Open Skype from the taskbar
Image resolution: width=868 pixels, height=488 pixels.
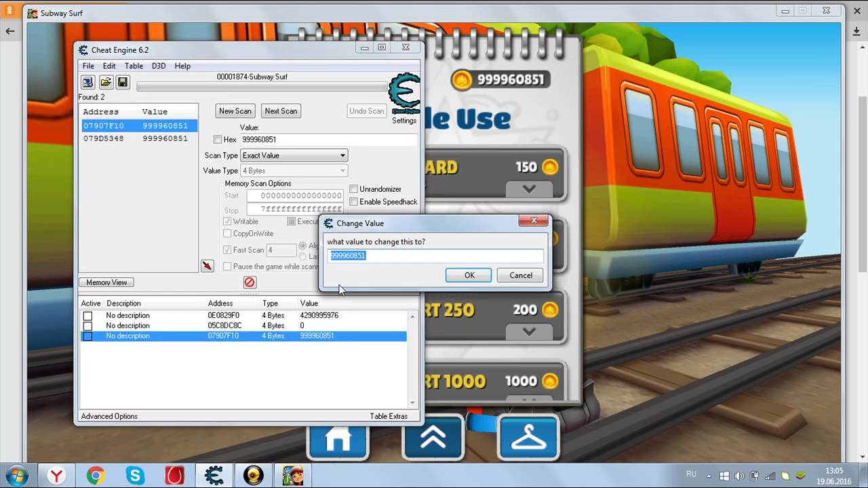[x=135, y=475]
